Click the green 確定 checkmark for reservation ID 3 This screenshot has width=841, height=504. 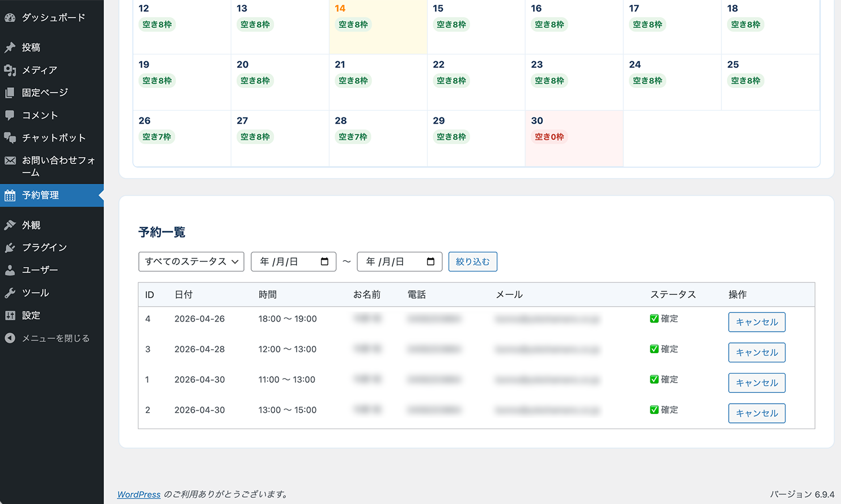point(654,349)
